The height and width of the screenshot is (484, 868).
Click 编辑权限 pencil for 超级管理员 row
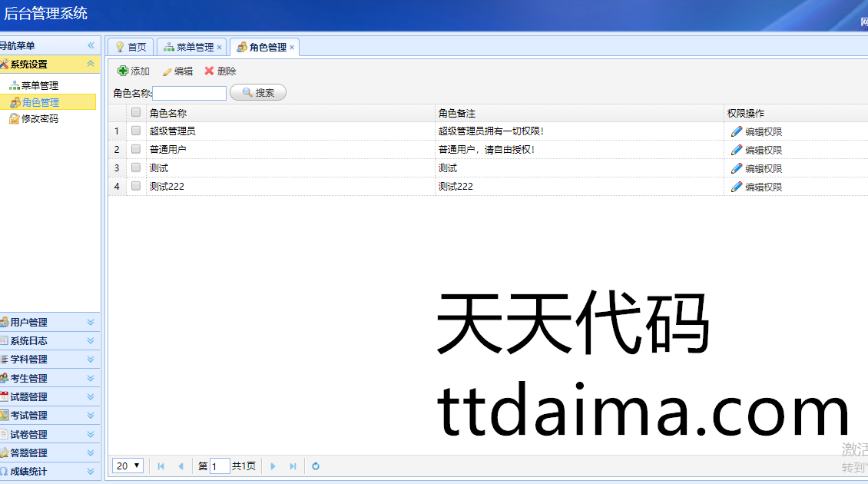coord(737,131)
